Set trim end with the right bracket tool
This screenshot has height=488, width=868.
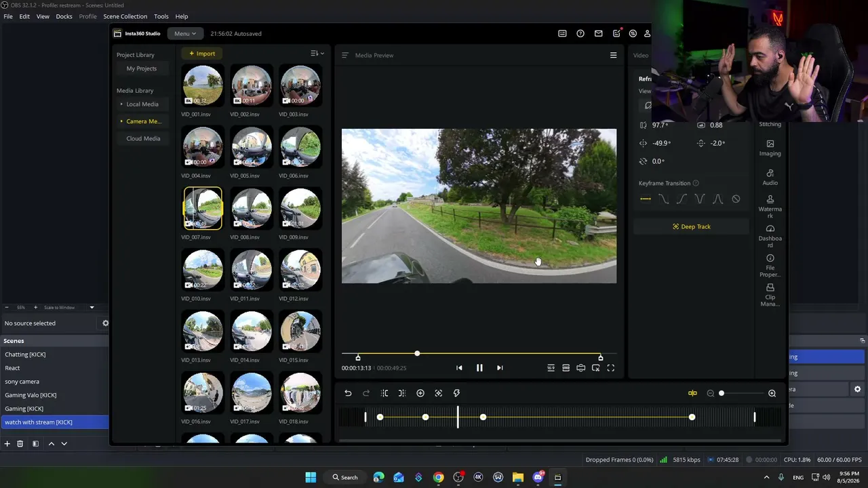[402, 393]
